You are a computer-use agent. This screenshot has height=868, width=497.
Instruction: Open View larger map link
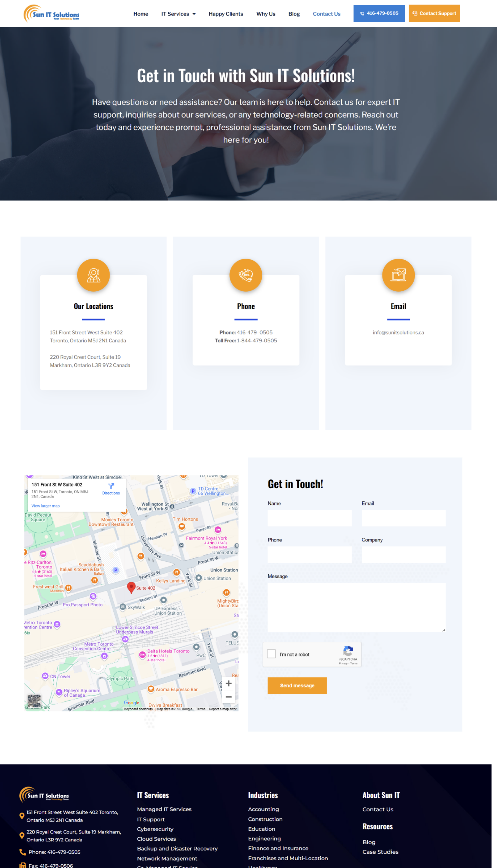click(x=45, y=506)
